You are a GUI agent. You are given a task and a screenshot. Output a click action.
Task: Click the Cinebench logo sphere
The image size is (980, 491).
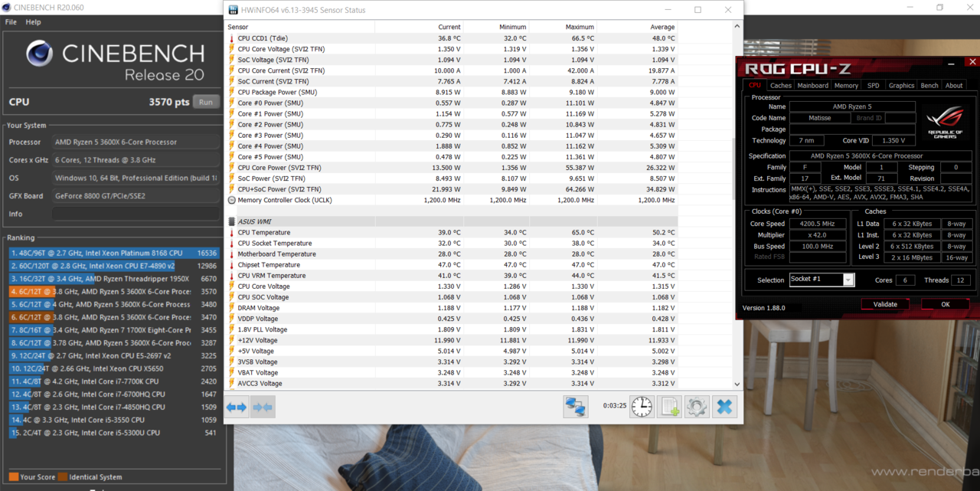40,55
